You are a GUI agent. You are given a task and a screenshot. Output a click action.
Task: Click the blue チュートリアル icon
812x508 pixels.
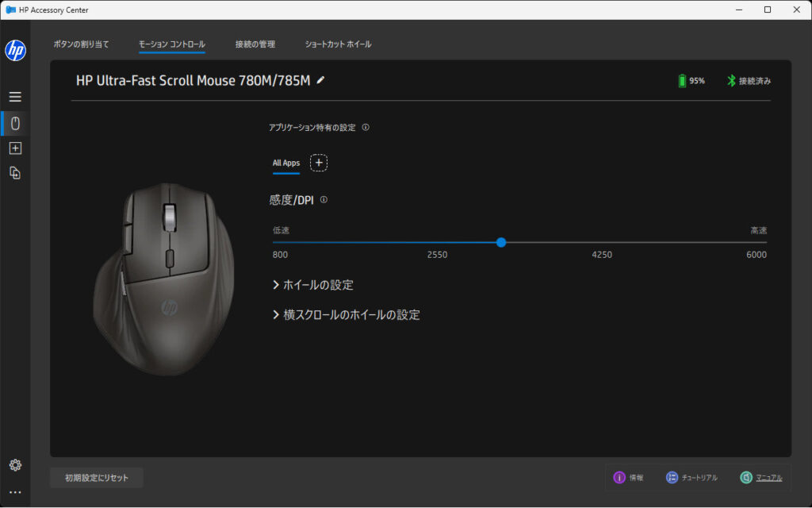point(672,477)
